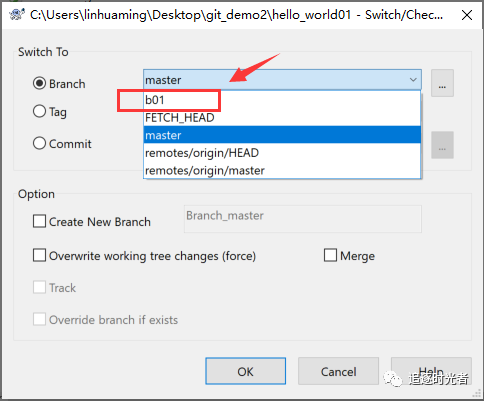Collapse the branch dropdown chevron
Screen dimensions: 484x401
click(x=413, y=80)
